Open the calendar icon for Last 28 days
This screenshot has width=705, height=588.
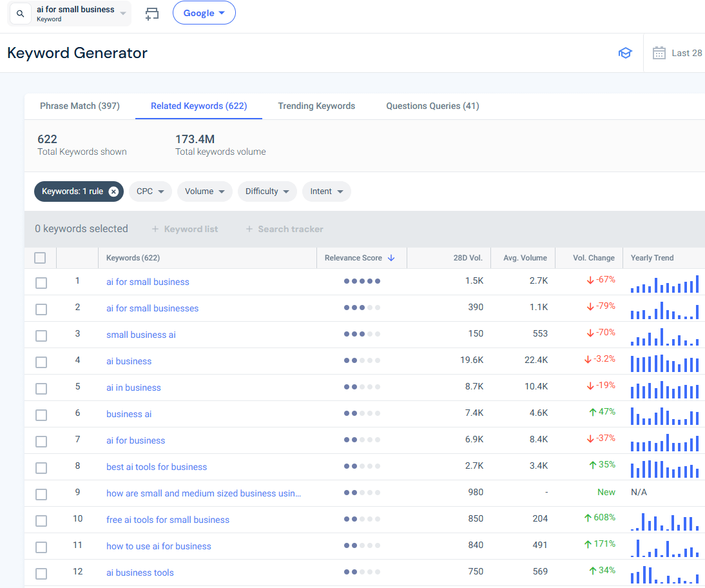click(x=659, y=53)
